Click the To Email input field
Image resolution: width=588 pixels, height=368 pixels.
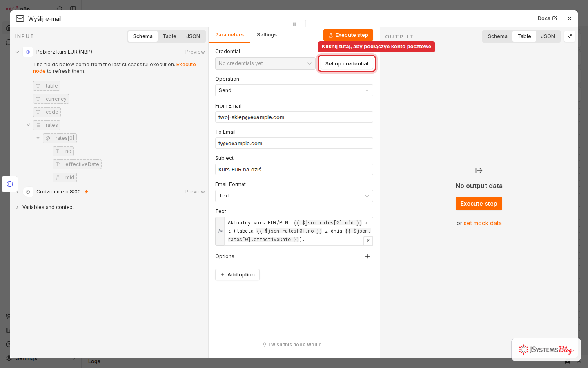click(294, 143)
